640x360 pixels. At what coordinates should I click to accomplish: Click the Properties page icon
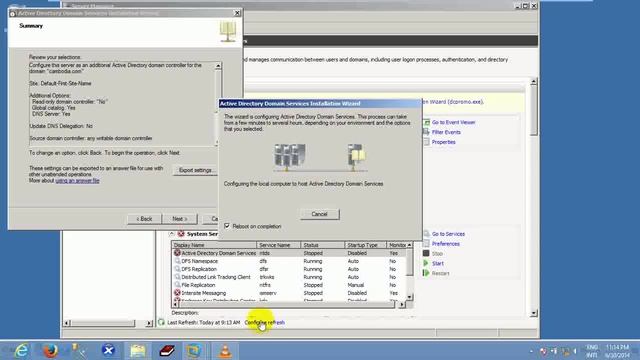(x=427, y=142)
